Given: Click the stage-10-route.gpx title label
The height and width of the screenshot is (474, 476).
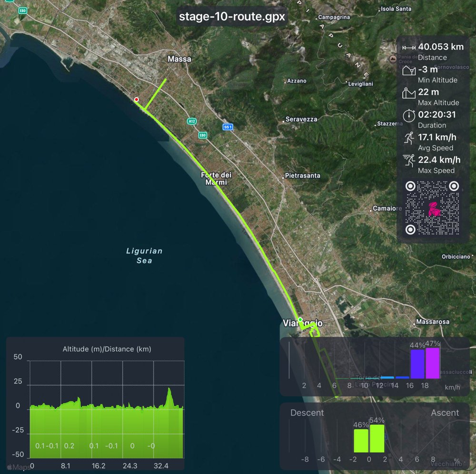Looking at the screenshot, I should (232, 16).
